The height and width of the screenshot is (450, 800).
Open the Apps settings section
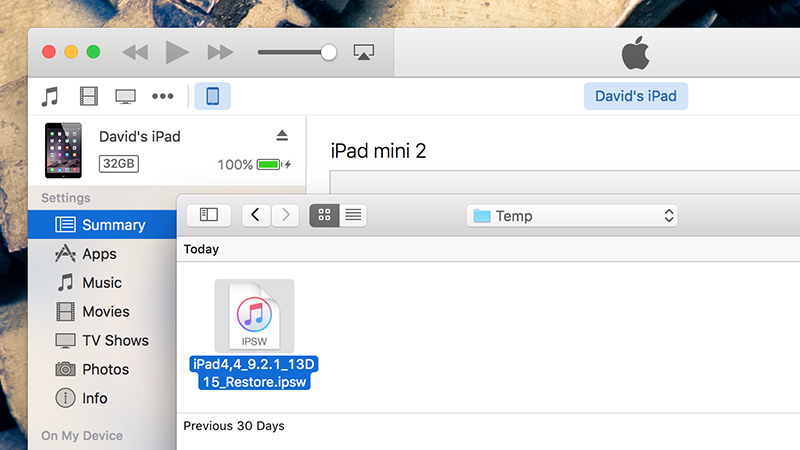pyautogui.click(x=100, y=254)
